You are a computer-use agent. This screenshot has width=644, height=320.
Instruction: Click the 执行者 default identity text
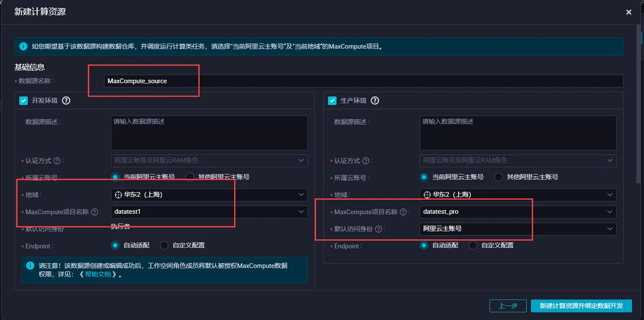coord(121,226)
